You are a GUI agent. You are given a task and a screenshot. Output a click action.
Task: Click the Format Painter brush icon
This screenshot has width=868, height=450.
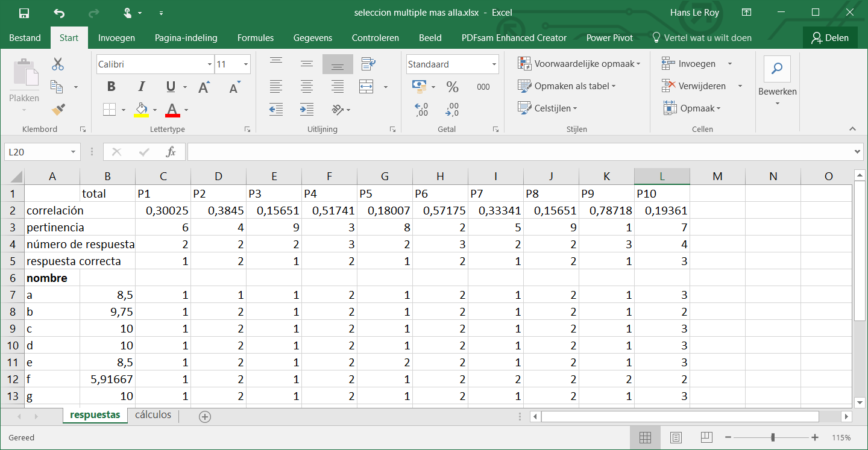pos(58,109)
